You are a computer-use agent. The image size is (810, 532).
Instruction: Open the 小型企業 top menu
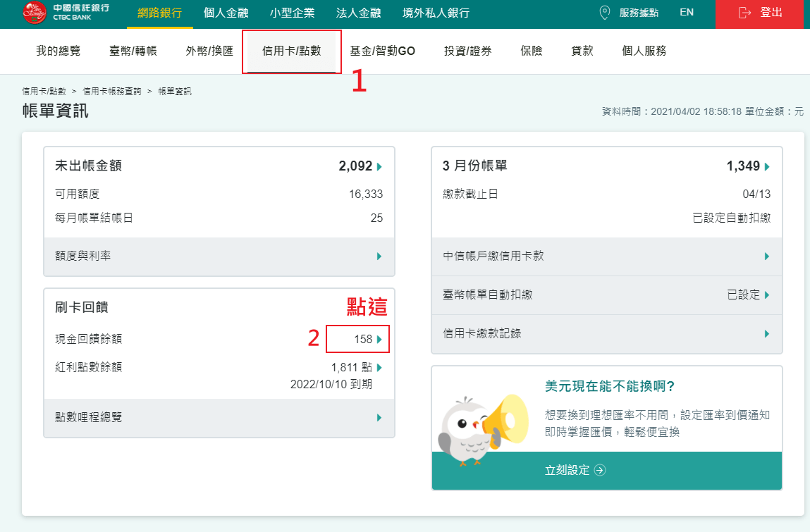(292, 13)
